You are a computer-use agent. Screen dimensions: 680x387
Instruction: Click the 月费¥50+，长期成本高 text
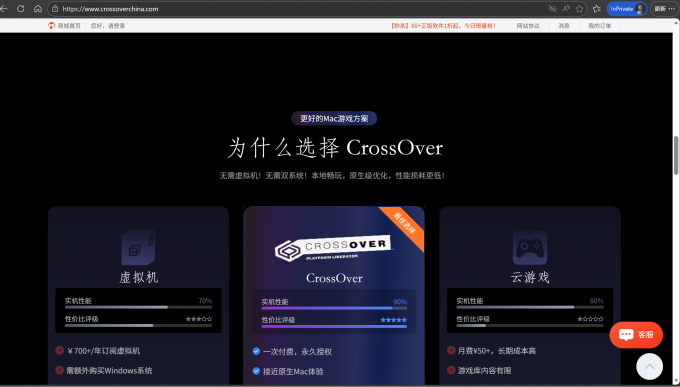tap(497, 351)
